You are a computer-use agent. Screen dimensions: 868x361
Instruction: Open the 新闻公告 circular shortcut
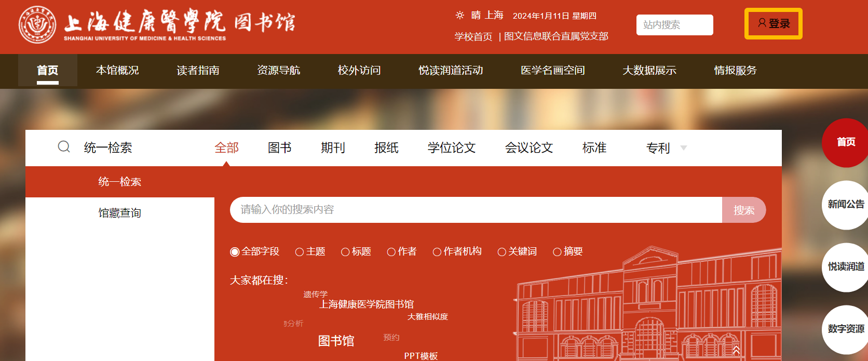coord(845,205)
